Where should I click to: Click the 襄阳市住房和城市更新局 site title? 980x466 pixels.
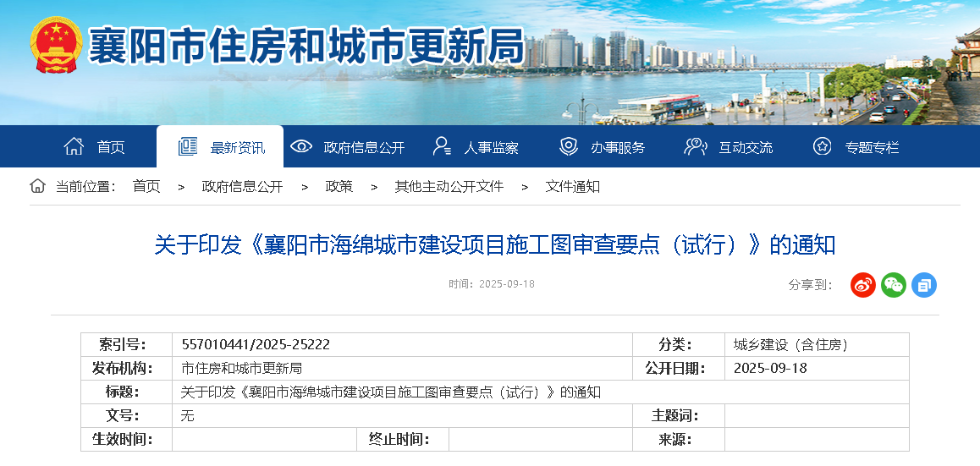305,47
